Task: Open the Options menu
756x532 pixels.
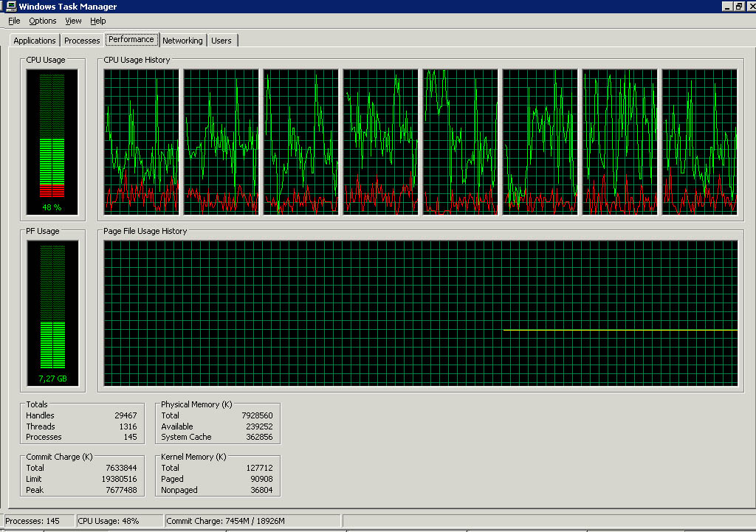Action: [x=43, y=21]
